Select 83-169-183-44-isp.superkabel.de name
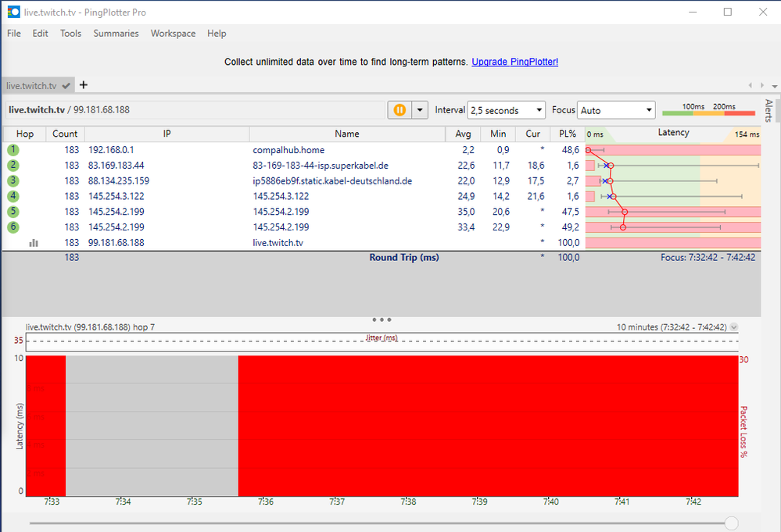Viewport: 781px width, 532px height. [321, 165]
